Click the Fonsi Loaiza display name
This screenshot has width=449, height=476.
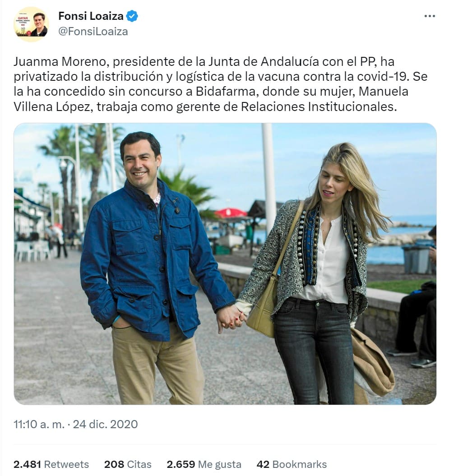tap(91, 16)
